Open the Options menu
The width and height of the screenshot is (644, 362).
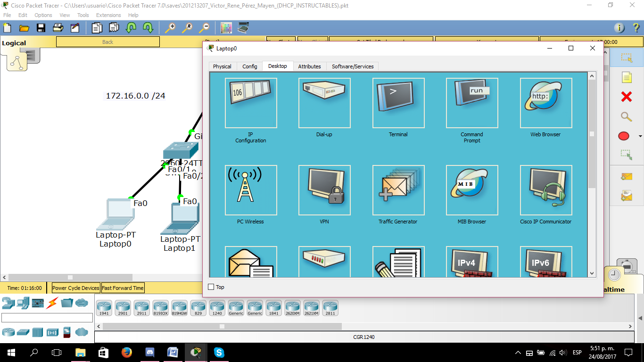[x=43, y=15]
